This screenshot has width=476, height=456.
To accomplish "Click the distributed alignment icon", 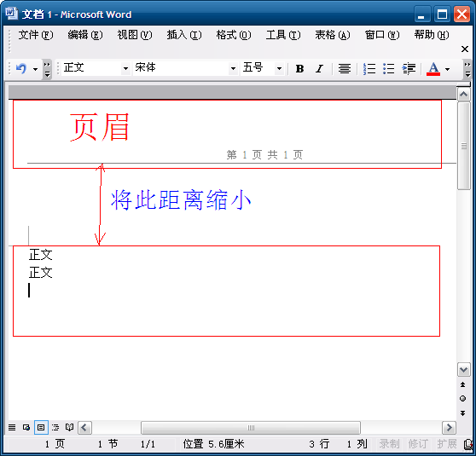I will click(x=345, y=69).
